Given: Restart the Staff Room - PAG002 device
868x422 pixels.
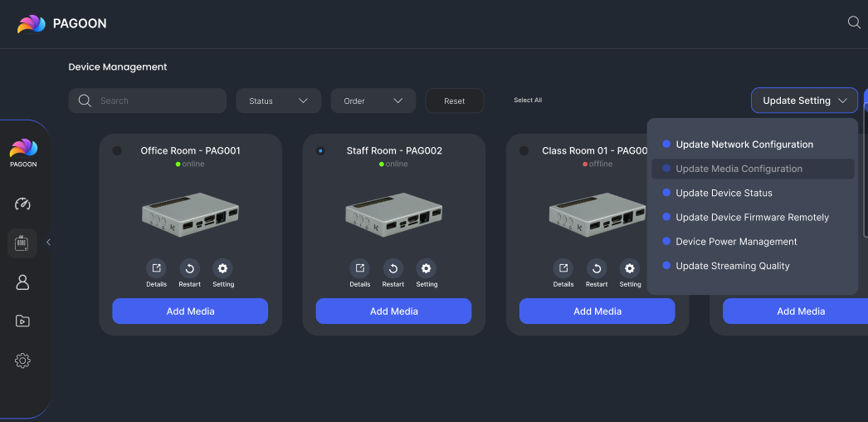Looking at the screenshot, I should pos(393,268).
